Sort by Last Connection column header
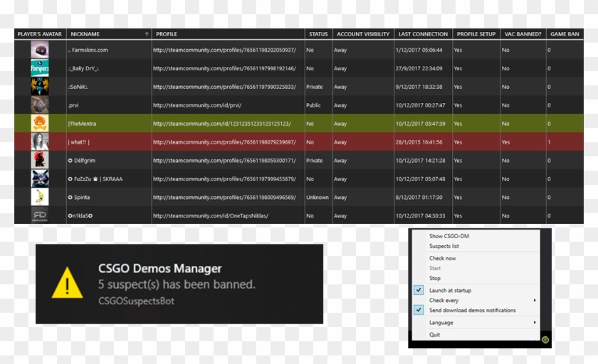This screenshot has height=364, width=598. tap(423, 34)
